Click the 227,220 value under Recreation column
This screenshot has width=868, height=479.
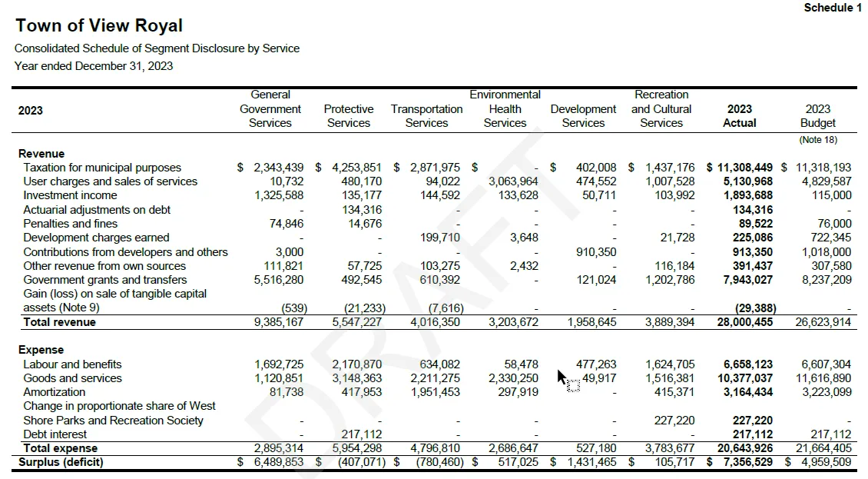tap(674, 421)
